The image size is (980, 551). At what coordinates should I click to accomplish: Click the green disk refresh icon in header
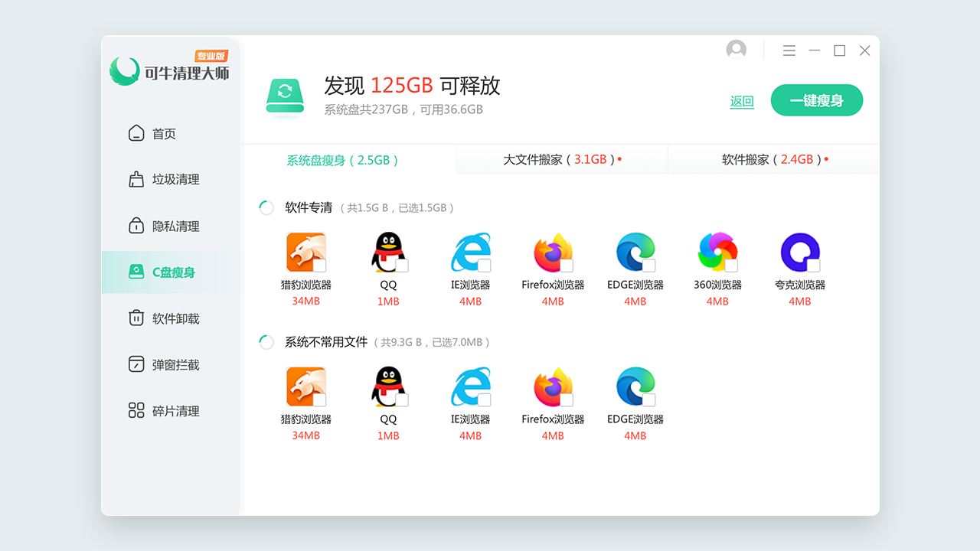[x=285, y=96]
